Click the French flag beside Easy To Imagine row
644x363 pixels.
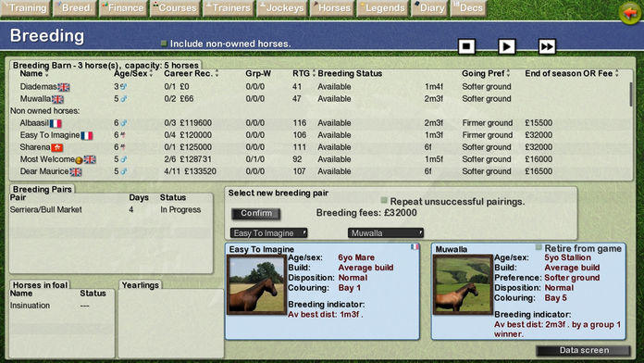coord(87,136)
